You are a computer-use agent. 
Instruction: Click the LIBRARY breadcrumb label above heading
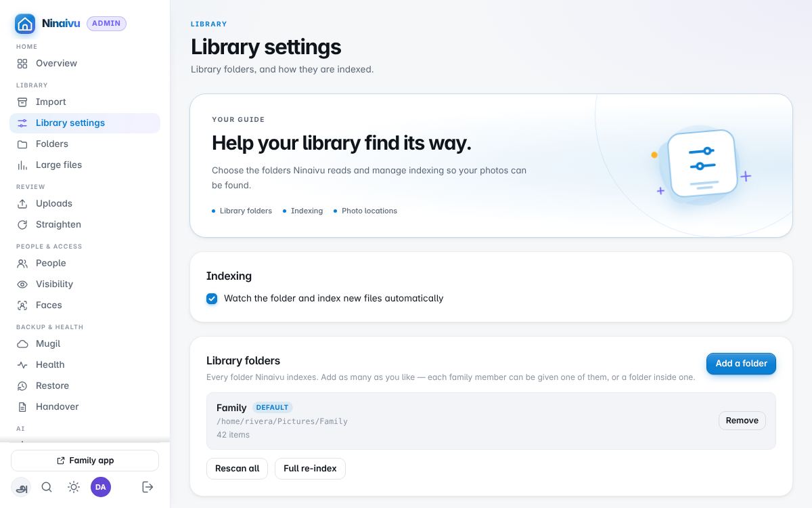coord(208,24)
